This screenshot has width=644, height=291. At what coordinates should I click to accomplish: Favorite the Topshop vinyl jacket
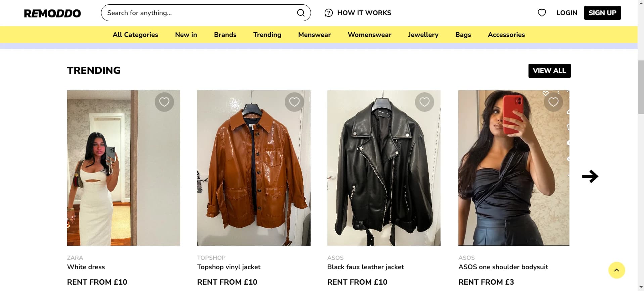[294, 102]
